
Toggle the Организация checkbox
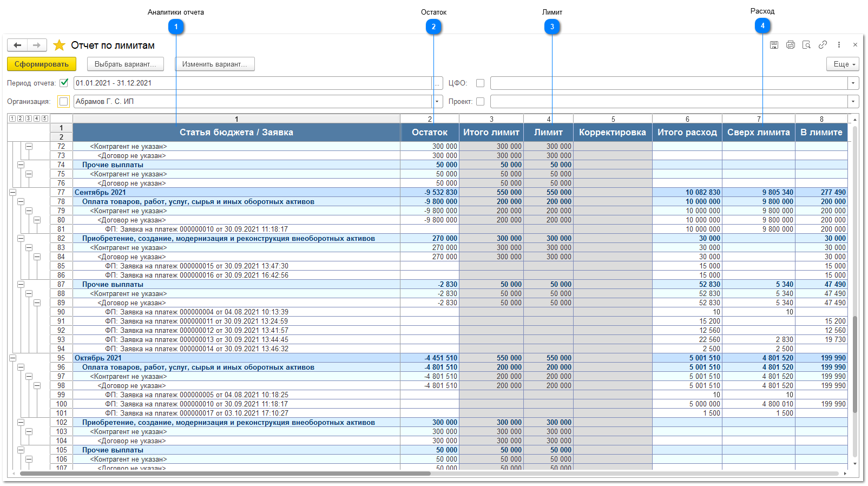click(64, 101)
